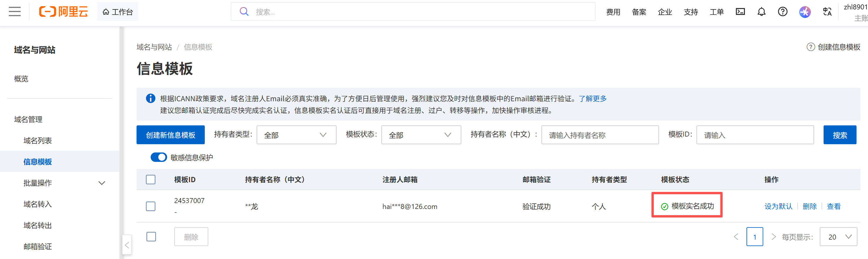Select 信息模板 in the sidebar
Screen dimensions: 868x259
(38, 162)
